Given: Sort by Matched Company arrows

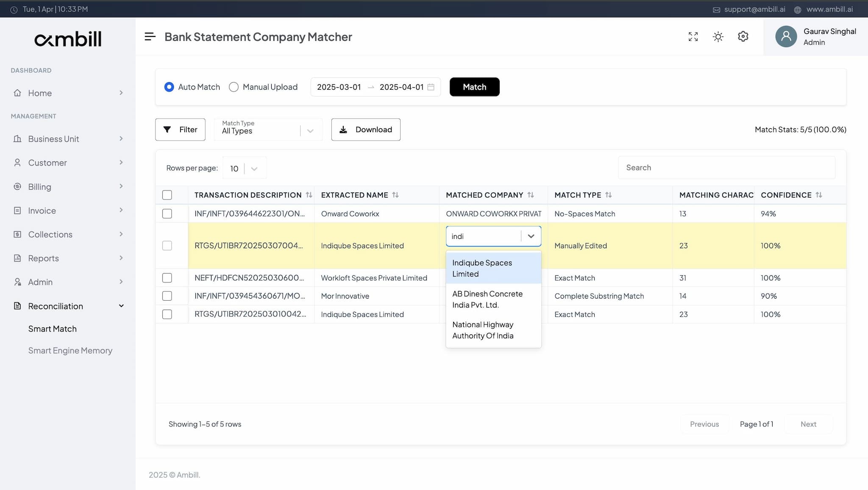Looking at the screenshot, I should (x=531, y=195).
